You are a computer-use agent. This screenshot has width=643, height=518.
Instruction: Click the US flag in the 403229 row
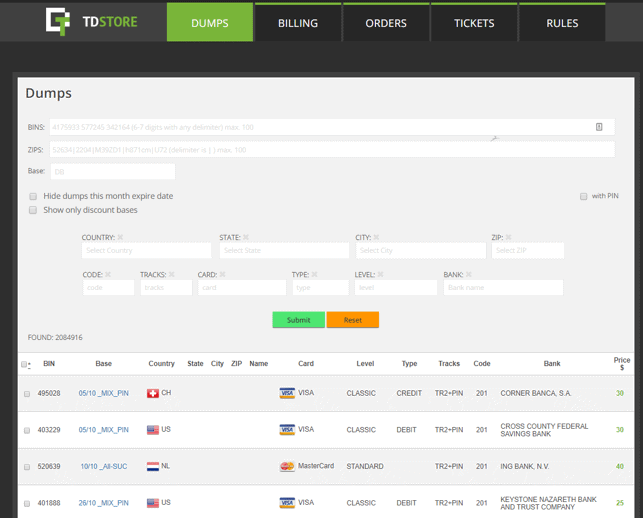click(153, 430)
